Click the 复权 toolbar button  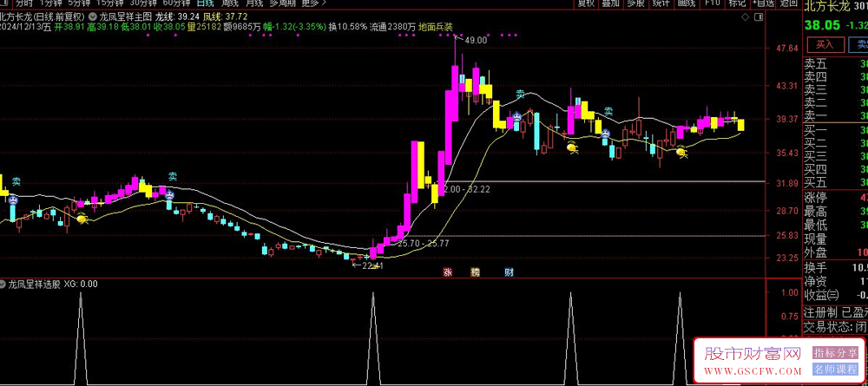point(586,3)
